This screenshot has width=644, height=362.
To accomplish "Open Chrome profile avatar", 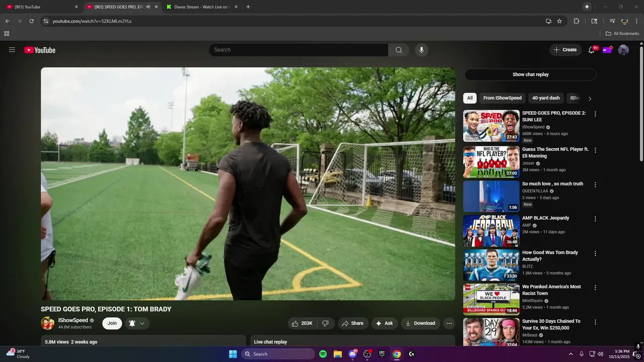I will [624, 21].
